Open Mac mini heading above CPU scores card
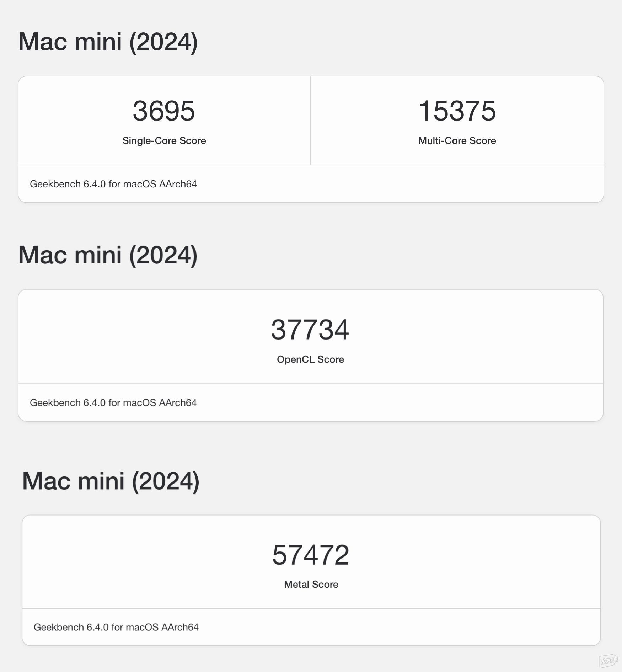The width and height of the screenshot is (622, 672). [108, 42]
